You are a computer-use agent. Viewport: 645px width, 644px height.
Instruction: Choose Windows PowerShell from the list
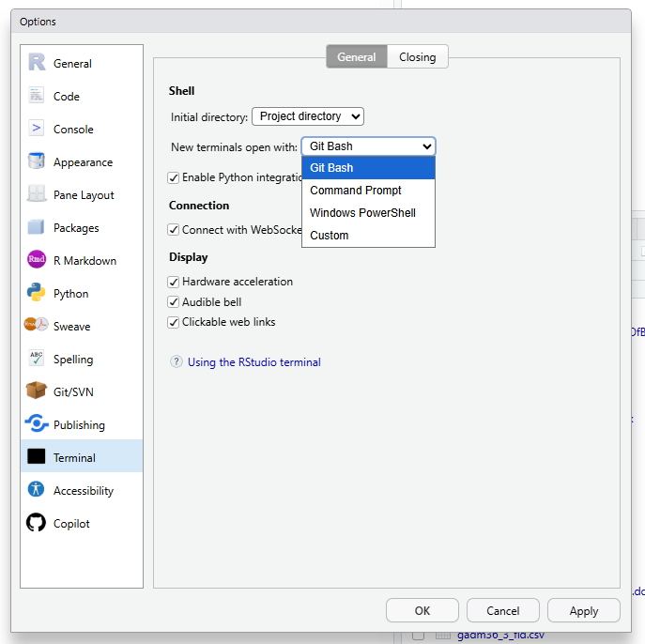coord(362,213)
